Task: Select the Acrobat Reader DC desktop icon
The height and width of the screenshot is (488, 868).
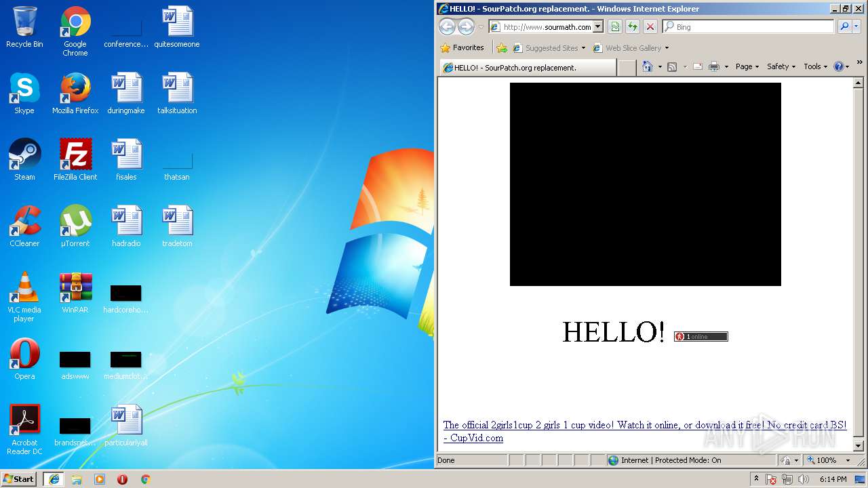Action: (24, 430)
